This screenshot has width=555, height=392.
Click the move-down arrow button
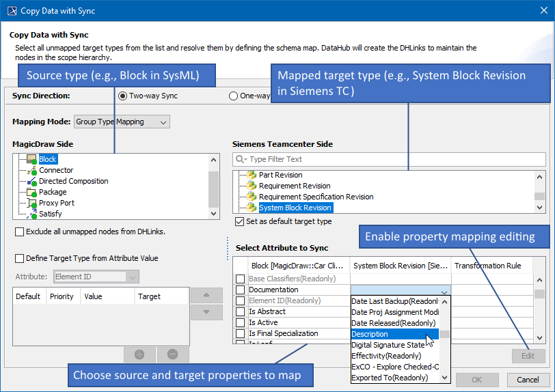(206, 312)
